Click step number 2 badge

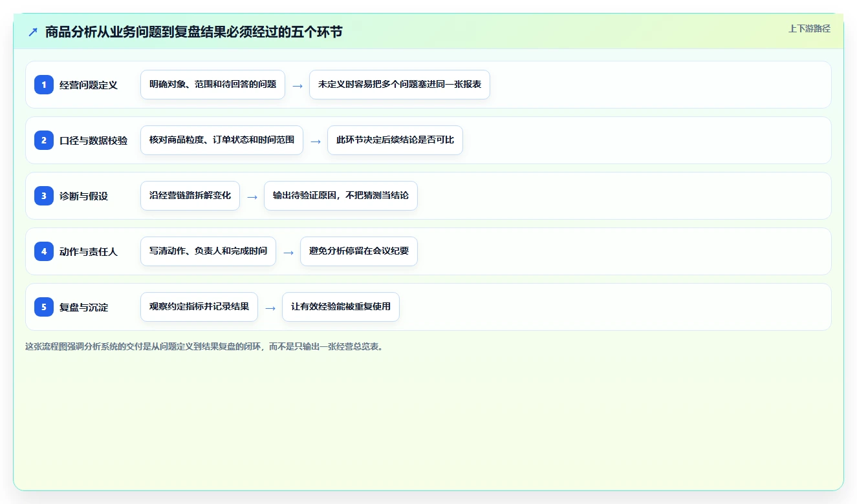44,140
